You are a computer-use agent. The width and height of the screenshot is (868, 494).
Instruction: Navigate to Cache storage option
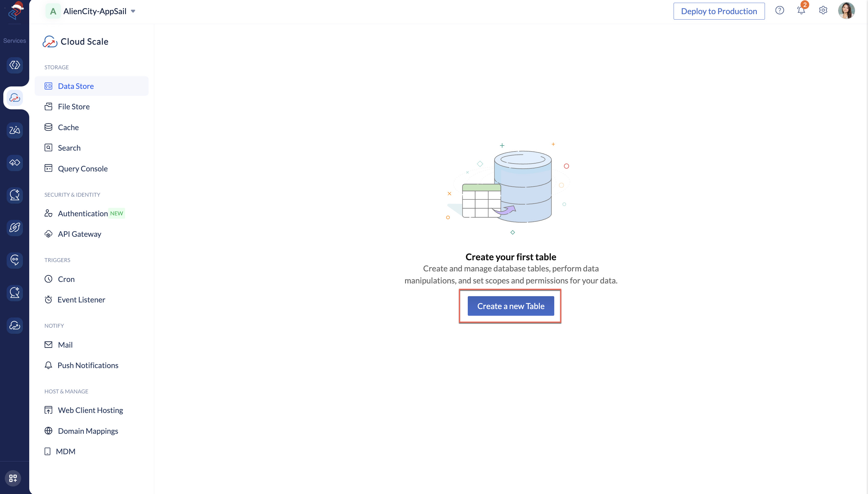coord(68,127)
